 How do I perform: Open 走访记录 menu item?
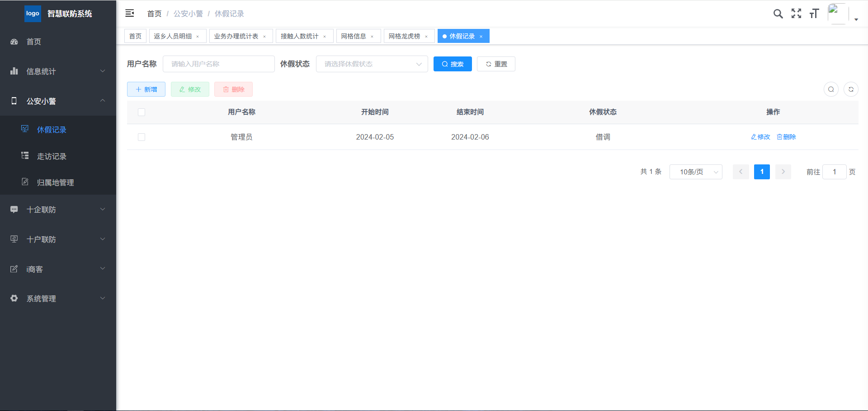(58, 156)
